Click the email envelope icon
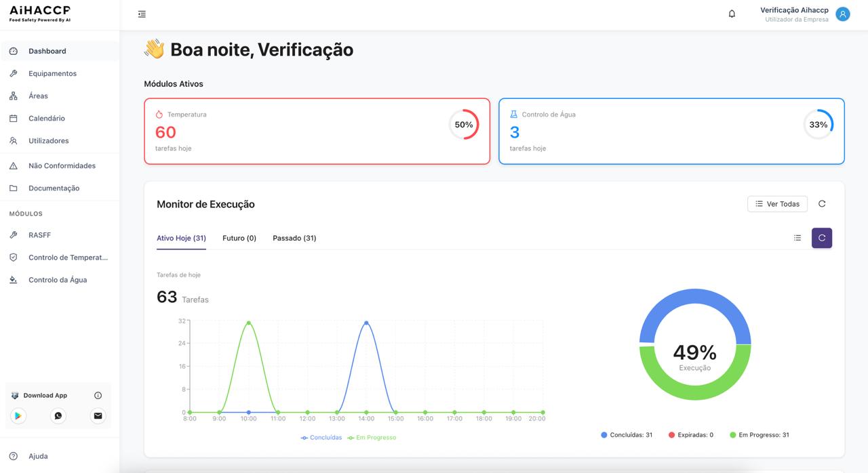Image resolution: width=868 pixels, height=473 pixels. 98,416
